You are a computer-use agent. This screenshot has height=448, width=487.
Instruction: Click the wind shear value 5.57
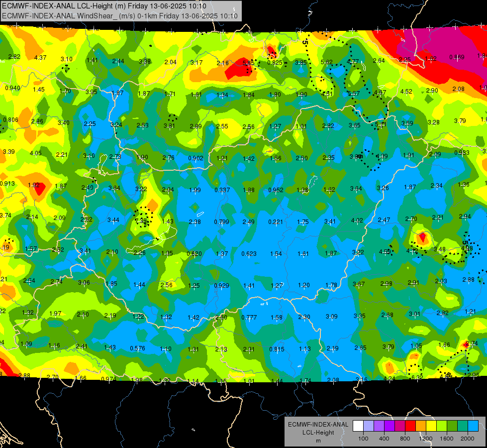[x=354, y=94]
